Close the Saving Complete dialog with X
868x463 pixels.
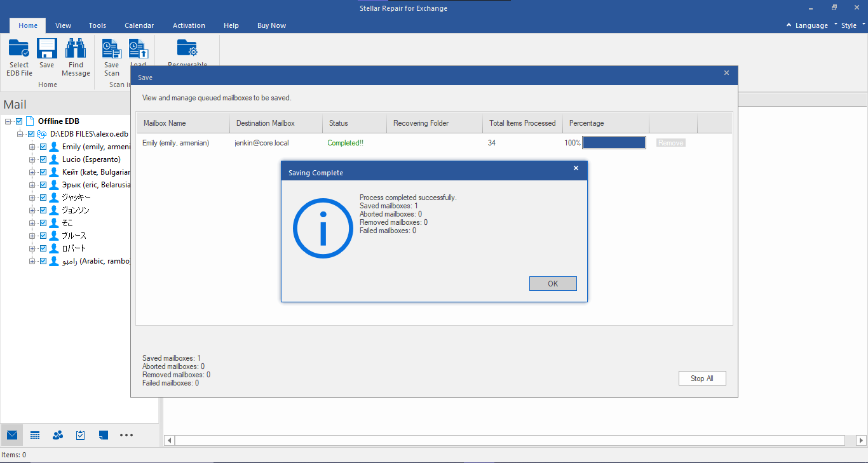pos(576,168)
